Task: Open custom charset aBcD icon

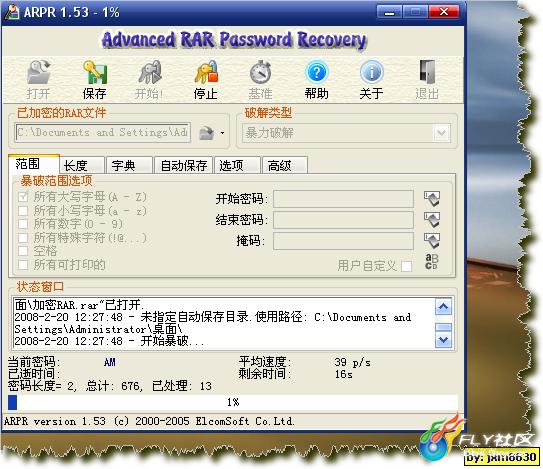Action: 431,262
